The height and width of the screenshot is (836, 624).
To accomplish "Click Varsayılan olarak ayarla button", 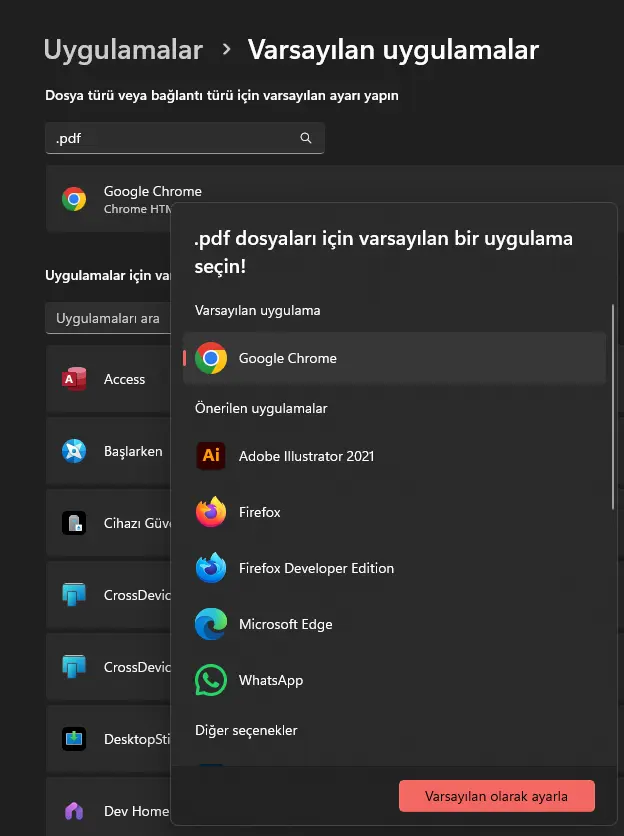I will pyautogui.click(x=497, y=796).
